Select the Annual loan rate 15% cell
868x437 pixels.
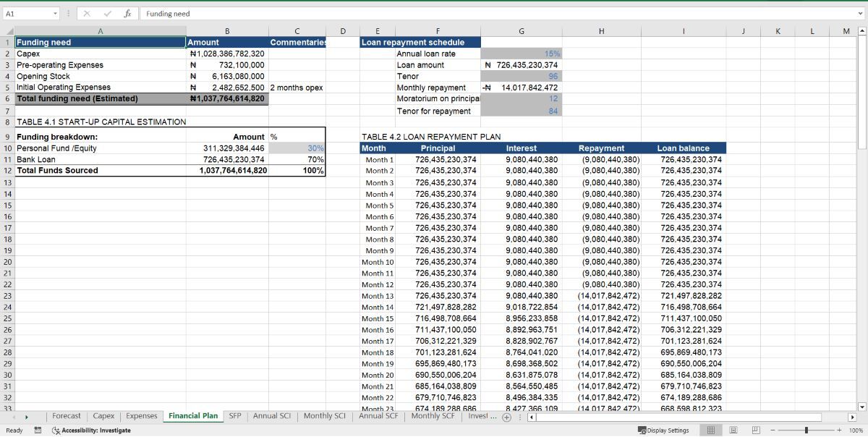[522, 54]
